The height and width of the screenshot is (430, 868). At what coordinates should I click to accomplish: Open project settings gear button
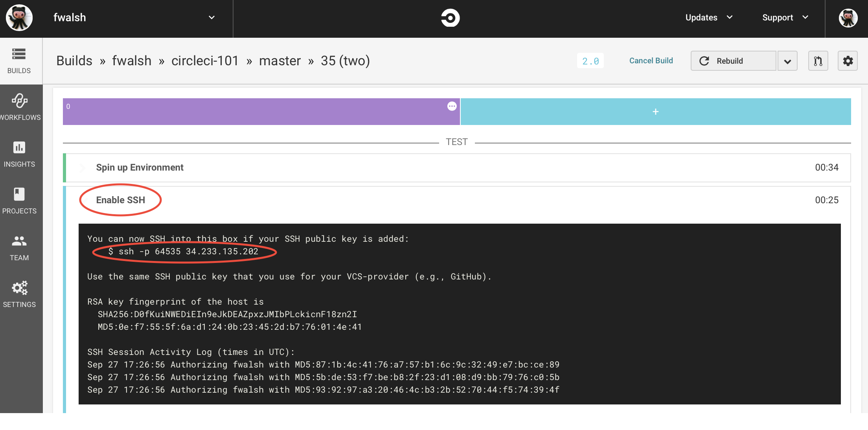(x=848, y=61)
